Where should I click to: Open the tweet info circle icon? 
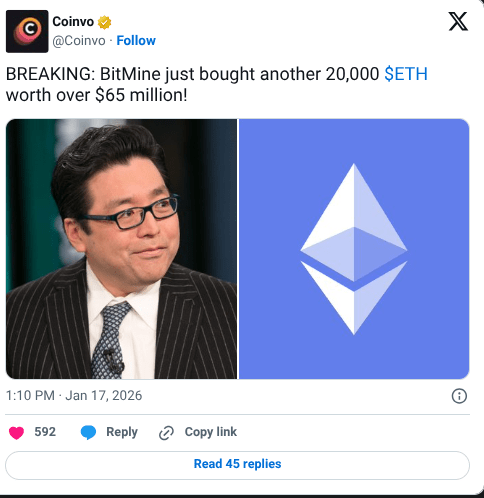459,396
